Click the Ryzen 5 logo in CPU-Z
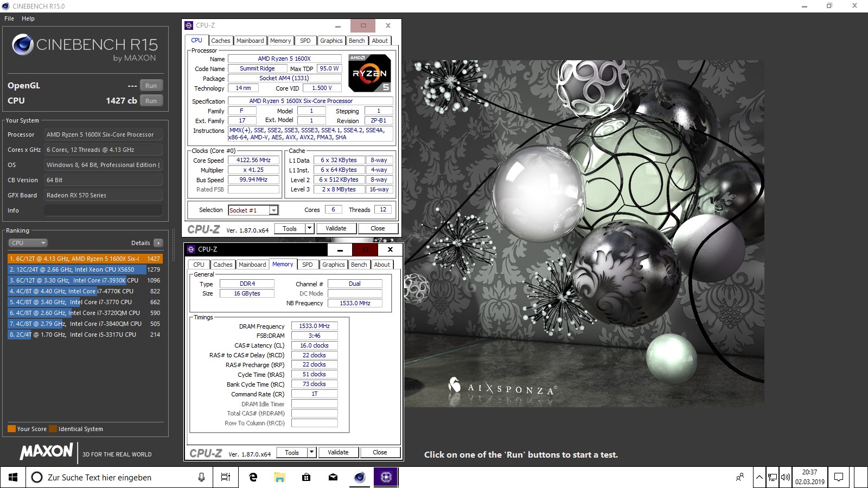This screenshot has height=488, width=868. tap(369, 73)
